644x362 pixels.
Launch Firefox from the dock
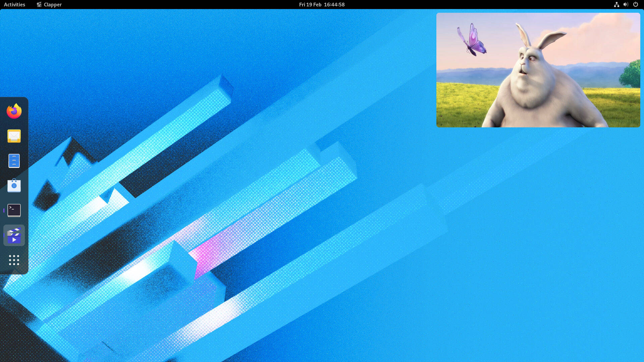coord(14,111)
